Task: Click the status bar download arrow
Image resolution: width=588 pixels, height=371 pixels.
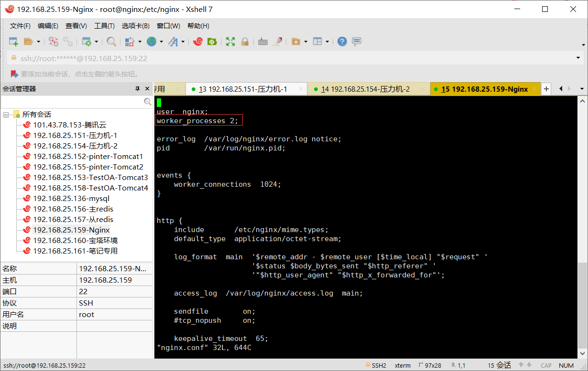Action: click(x=530, y=365)
